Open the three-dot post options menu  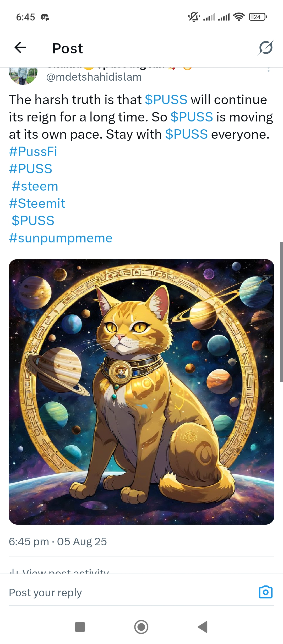pyautogui.click(x=268, y=70)
